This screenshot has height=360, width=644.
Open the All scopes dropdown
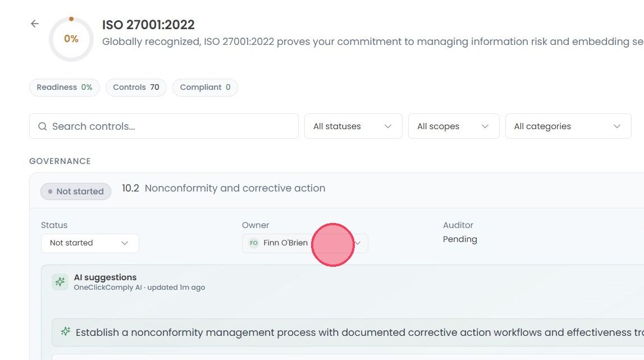[454, 126]
